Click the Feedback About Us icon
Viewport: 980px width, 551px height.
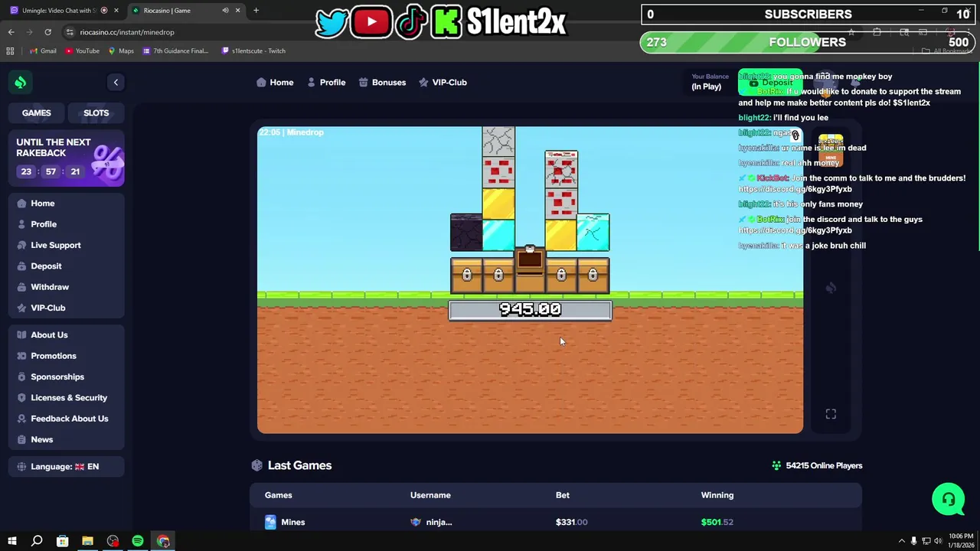coord(21,419)
